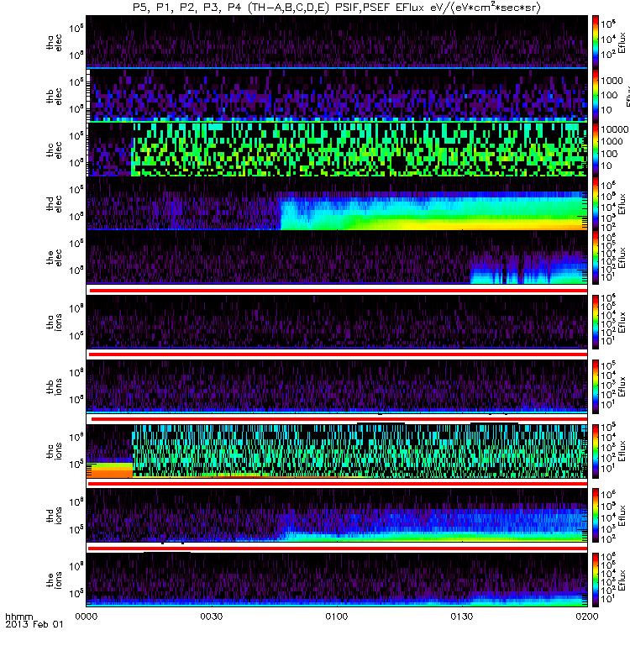
Task: Click the color bar beside tha ions panel
Action: [596, 322]
